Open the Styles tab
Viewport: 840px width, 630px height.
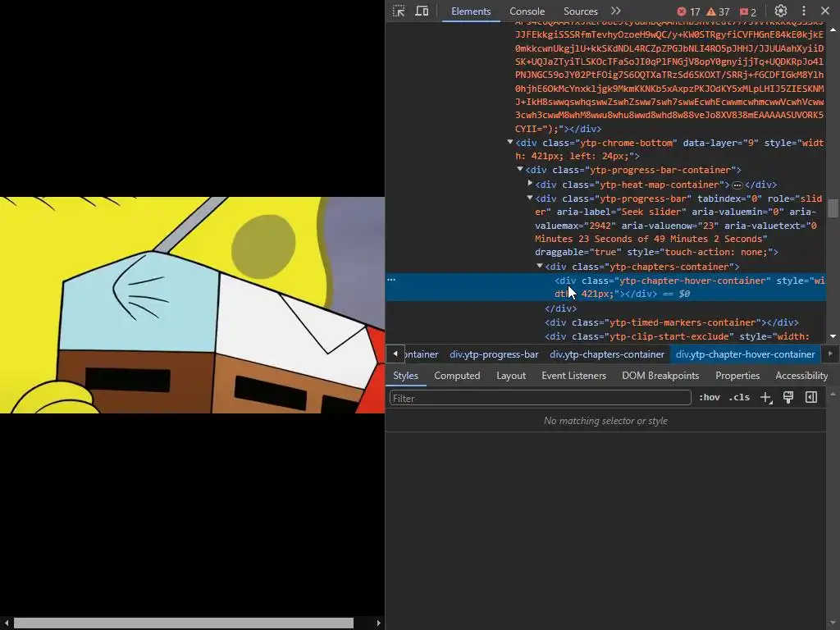click(405, 376)
